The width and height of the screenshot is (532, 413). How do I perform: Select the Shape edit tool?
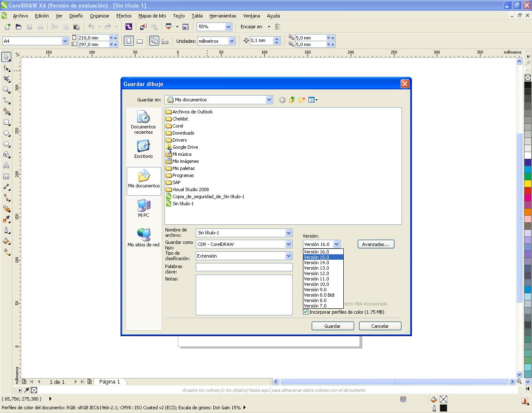6,68
